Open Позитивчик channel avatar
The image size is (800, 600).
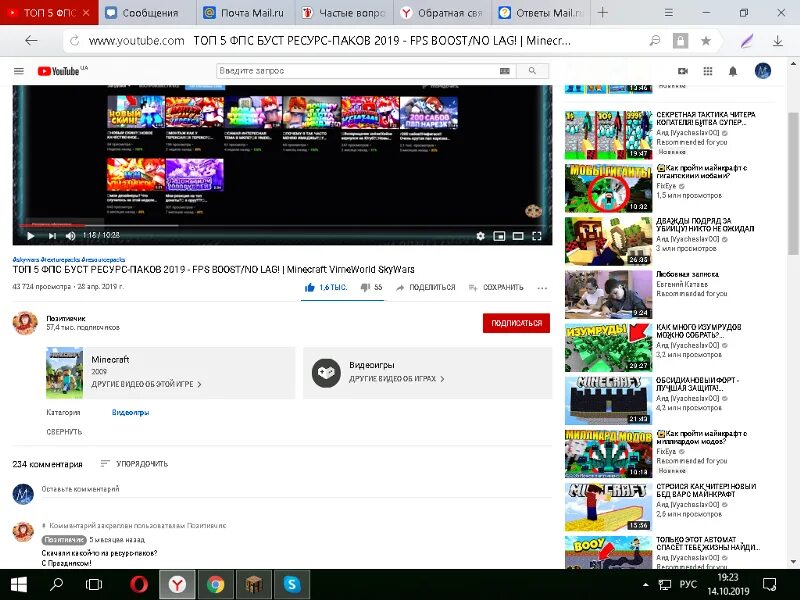click(x=24, y=323)
